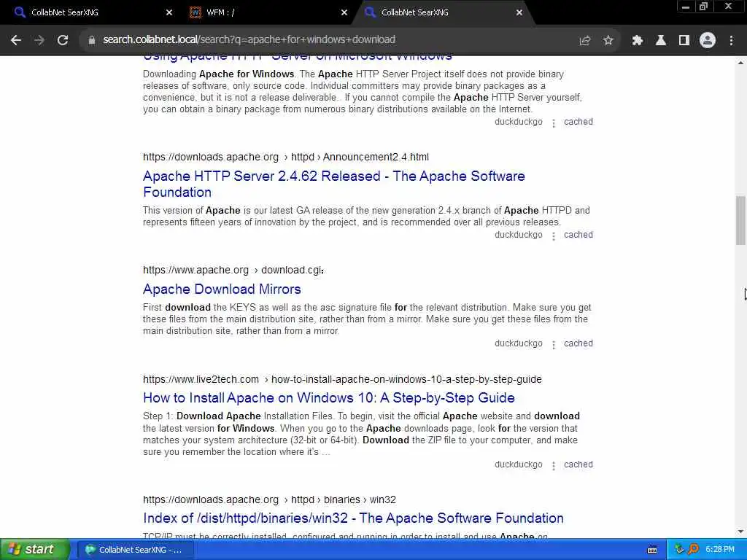Click the first system tray icon beside the magnifier

679,549
